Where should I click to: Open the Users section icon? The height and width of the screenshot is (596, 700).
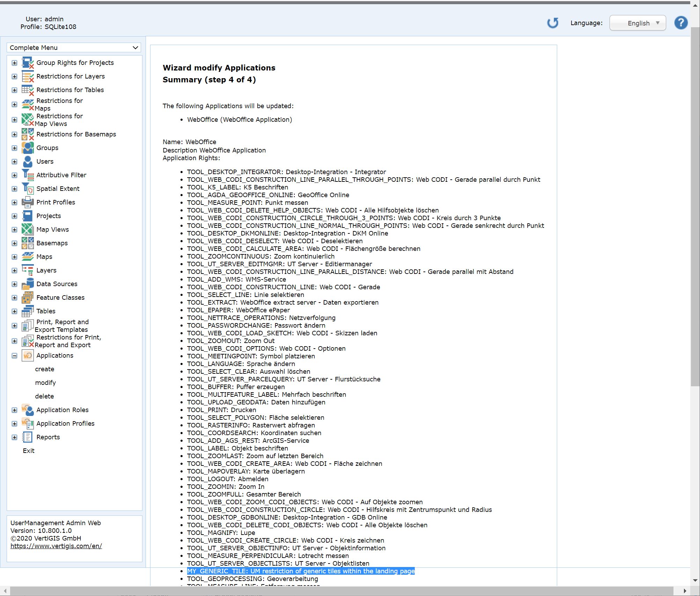point(28,161)
